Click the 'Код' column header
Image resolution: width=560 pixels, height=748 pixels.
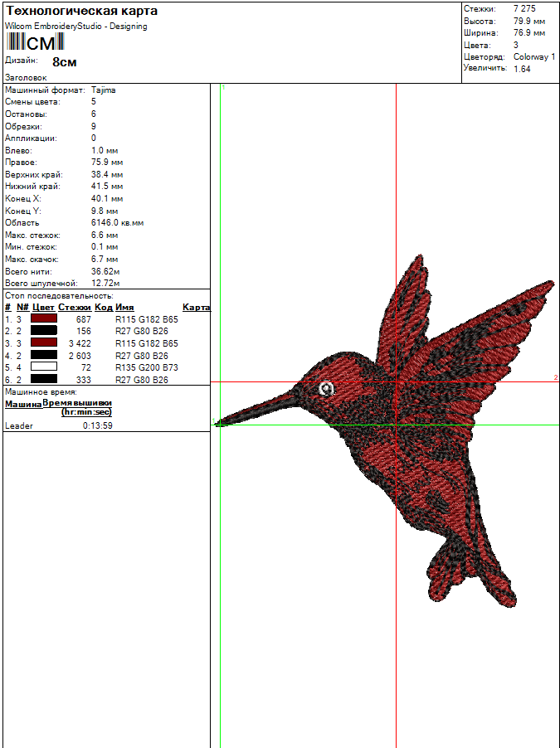tap(103, 308)
